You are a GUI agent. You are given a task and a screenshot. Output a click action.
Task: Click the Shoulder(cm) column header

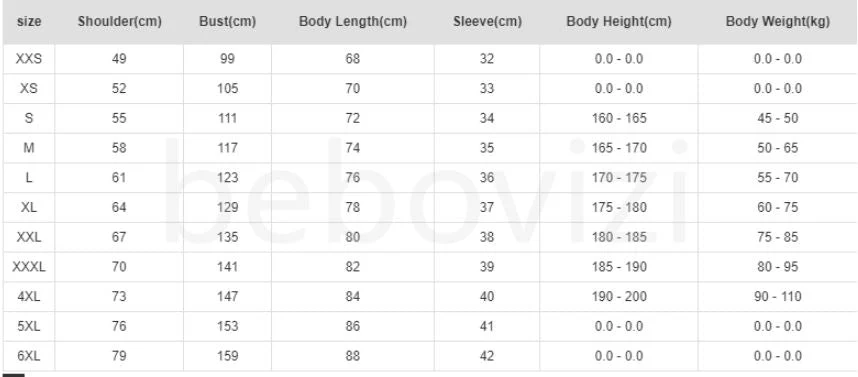tap(119, 22)
